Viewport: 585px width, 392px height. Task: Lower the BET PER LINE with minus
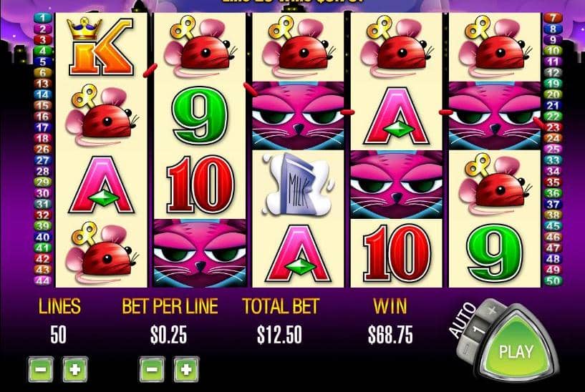pyautogui.click(x=152, y=370)
